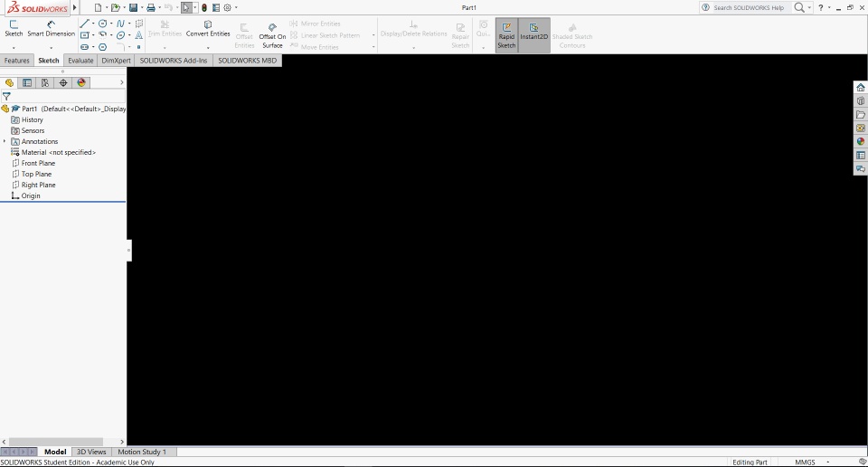The image size is (868, 467).
Task: Open the Options gear dropdown arrow
Action: click(236, 8)
